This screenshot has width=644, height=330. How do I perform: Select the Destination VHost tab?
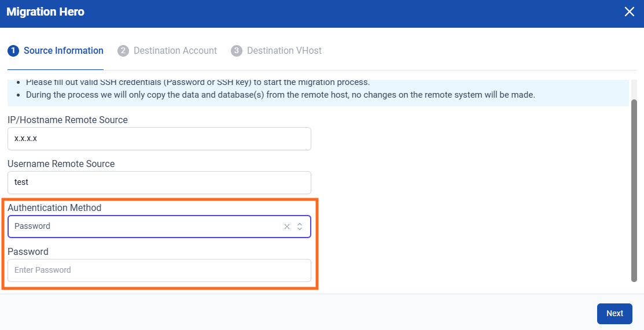284,51
